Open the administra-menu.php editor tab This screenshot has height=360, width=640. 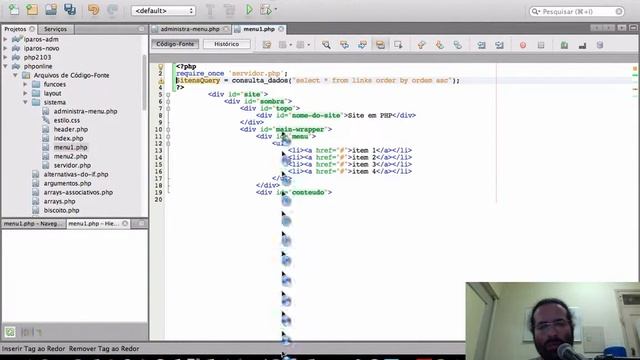[190, 29]
